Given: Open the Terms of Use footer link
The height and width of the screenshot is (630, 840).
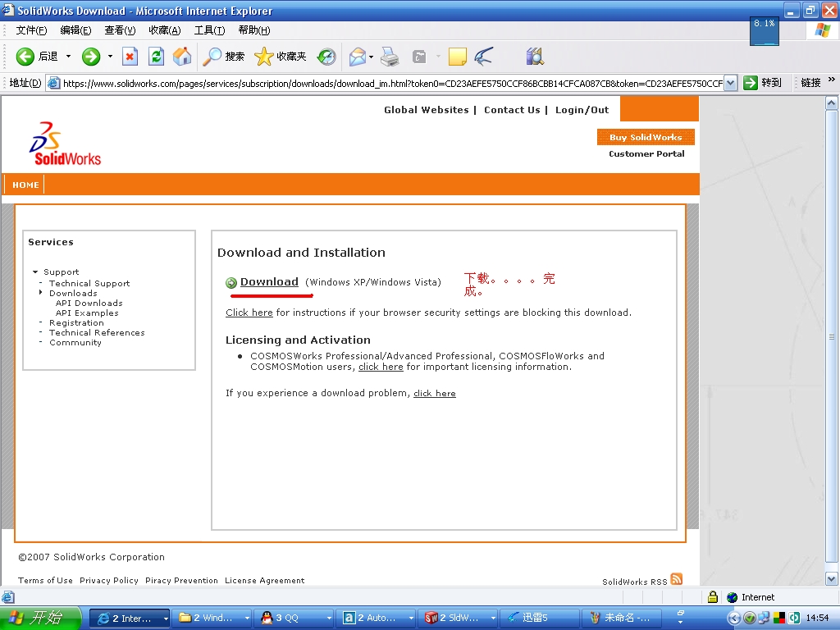Looking at the screenshot, I should (x=45, y=580).
